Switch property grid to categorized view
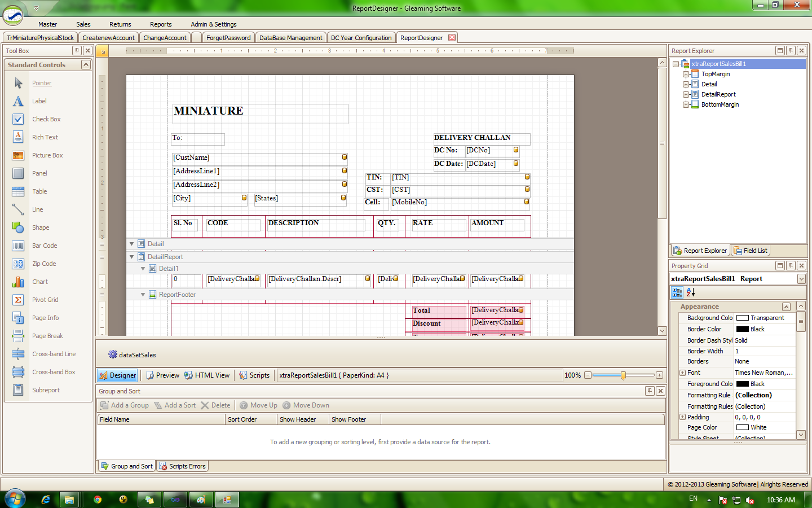 click(x=677, y=292)
